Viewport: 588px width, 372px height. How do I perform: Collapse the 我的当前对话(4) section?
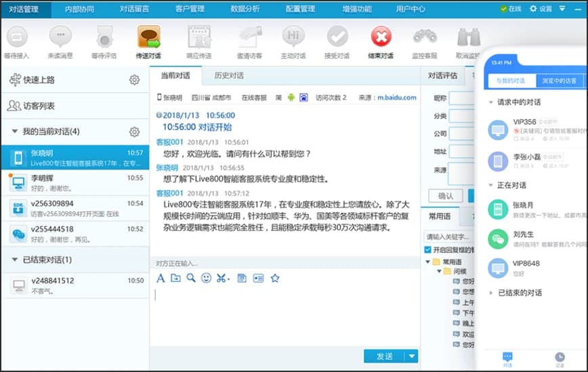[15, 131]
